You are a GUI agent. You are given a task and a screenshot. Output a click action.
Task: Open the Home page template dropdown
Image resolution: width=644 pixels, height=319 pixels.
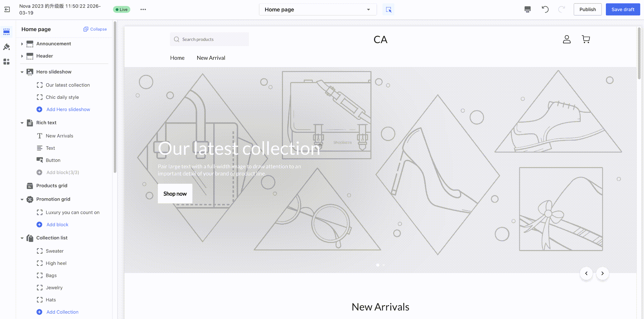tap(318, 9)
